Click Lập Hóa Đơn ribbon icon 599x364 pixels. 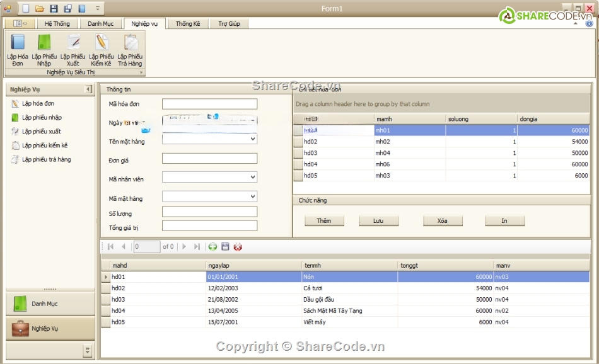18,50
